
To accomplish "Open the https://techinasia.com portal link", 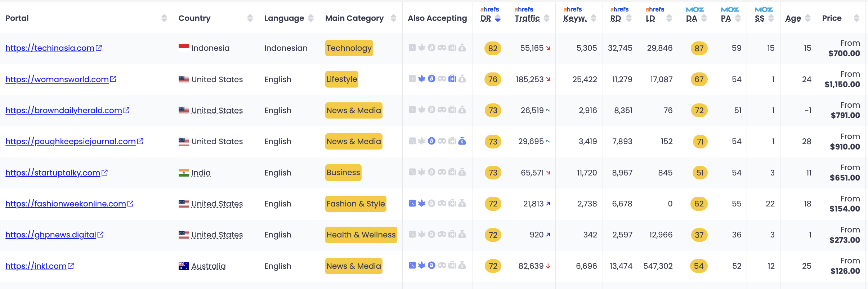I will [50, 48].
